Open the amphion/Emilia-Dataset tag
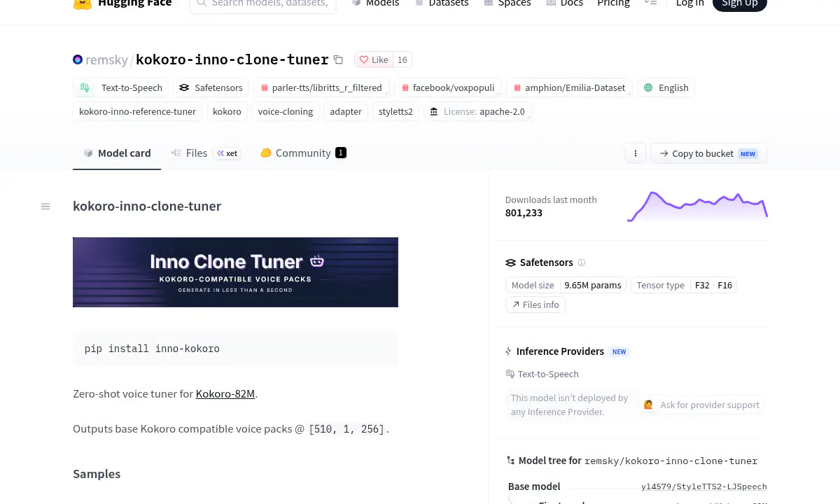Viewport: 840px width, 504px height. [569, 87]
